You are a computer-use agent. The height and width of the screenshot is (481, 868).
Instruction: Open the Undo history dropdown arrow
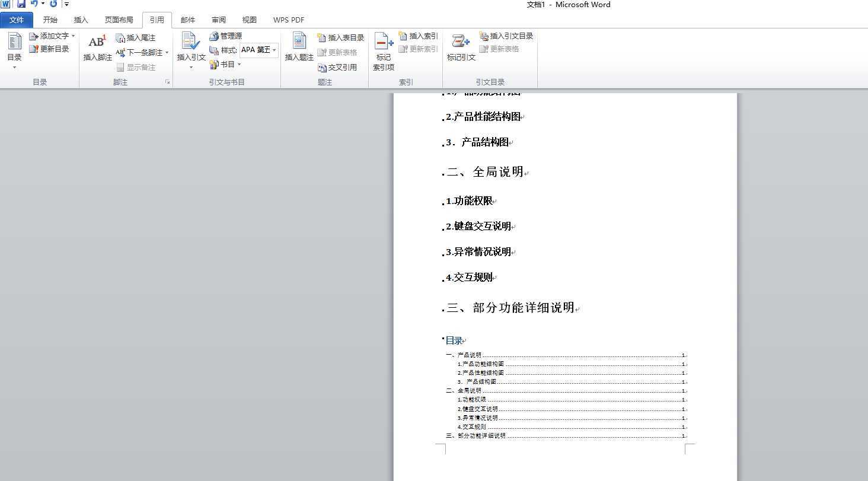[x=43, y=4]
